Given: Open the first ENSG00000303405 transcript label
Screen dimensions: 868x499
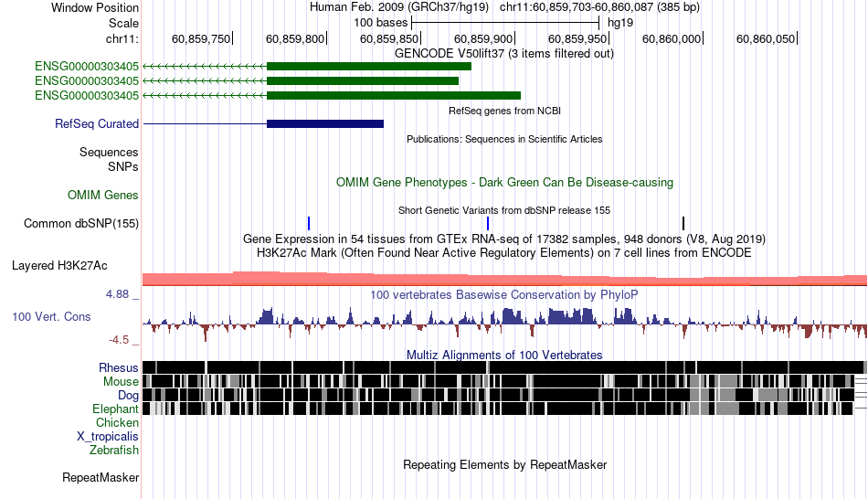Looking at the screenshot, I should tap(87, 67).
